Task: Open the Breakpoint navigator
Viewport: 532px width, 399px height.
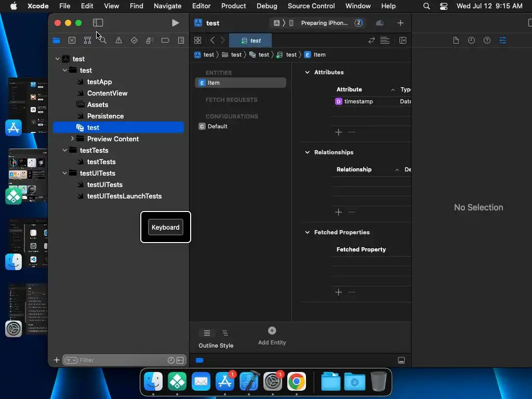Action: 165,41
